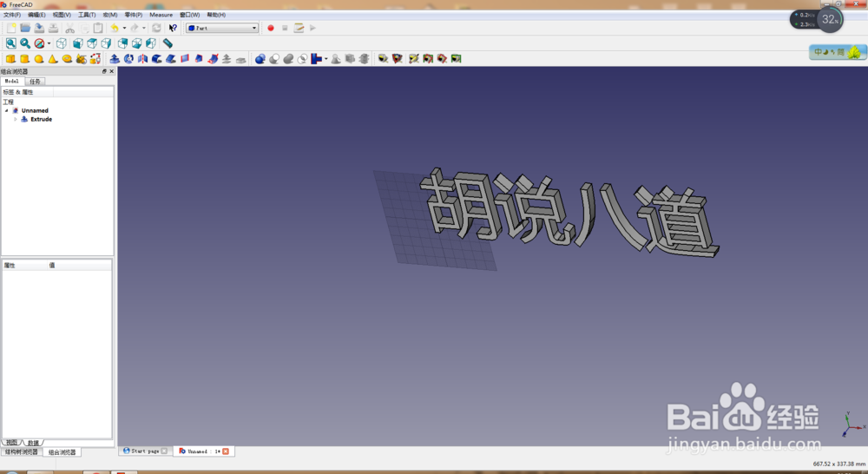Open the draw style dropdown arrow
Viewport: 868px width, 474px height.
click(49, 43)
